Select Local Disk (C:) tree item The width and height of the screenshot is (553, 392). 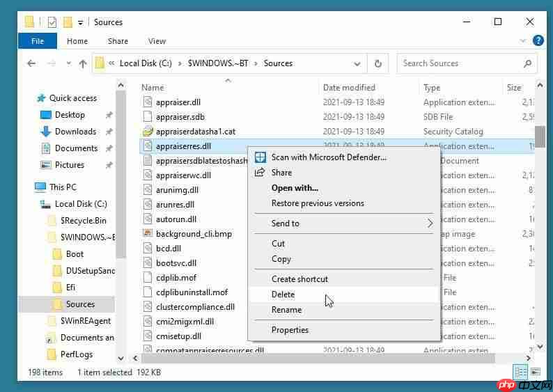point(80,204)
